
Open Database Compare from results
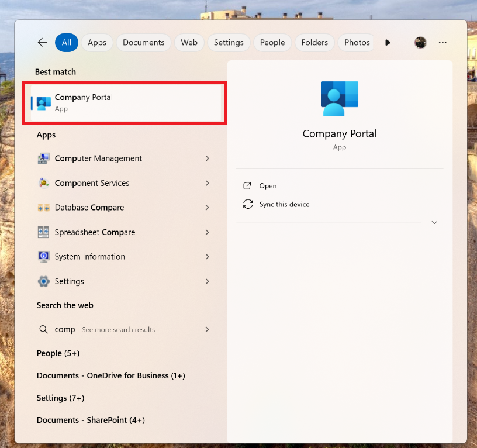(89, 208)
